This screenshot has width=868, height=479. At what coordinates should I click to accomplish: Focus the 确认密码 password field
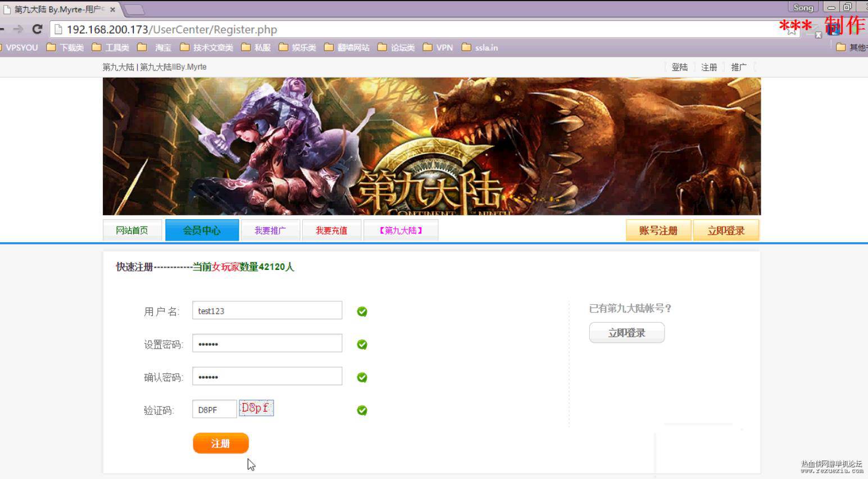click(267, 377)
